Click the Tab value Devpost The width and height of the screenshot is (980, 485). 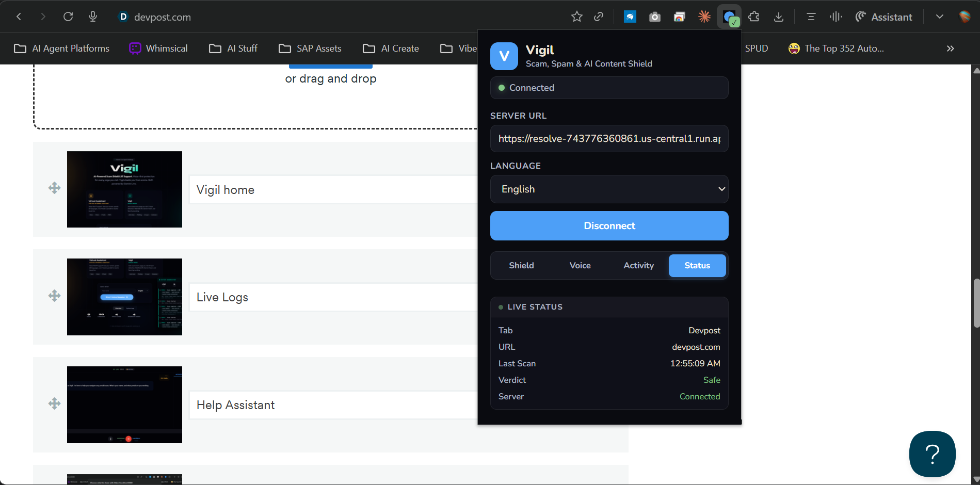click(x=704, y=330)
